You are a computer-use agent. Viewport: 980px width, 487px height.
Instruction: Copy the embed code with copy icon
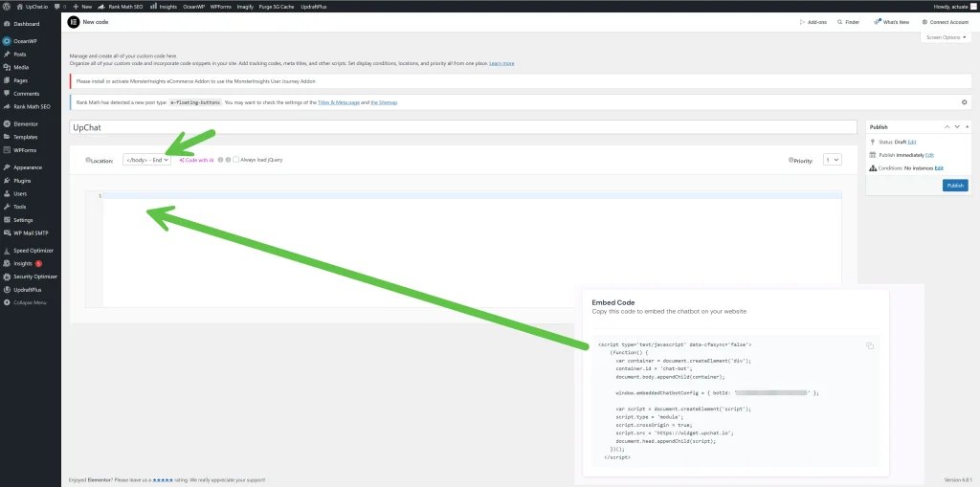(869, 345)
